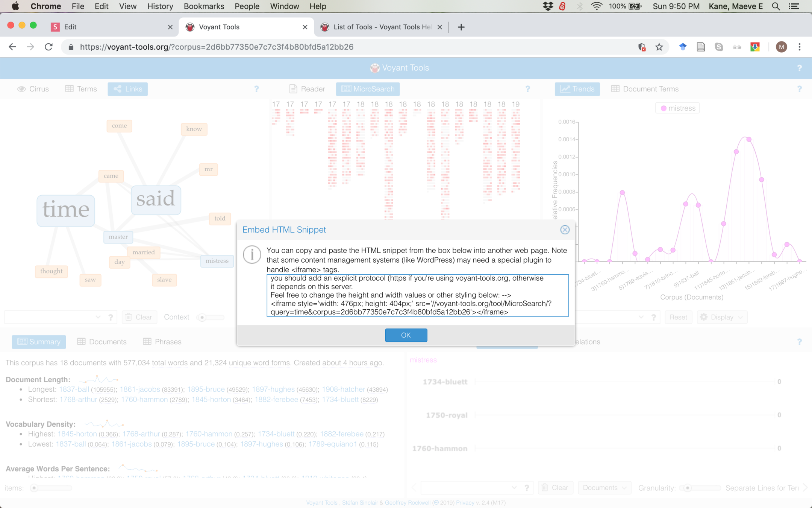Bookmark this page with the star icon
812x508 pixels.
[659, 47]
